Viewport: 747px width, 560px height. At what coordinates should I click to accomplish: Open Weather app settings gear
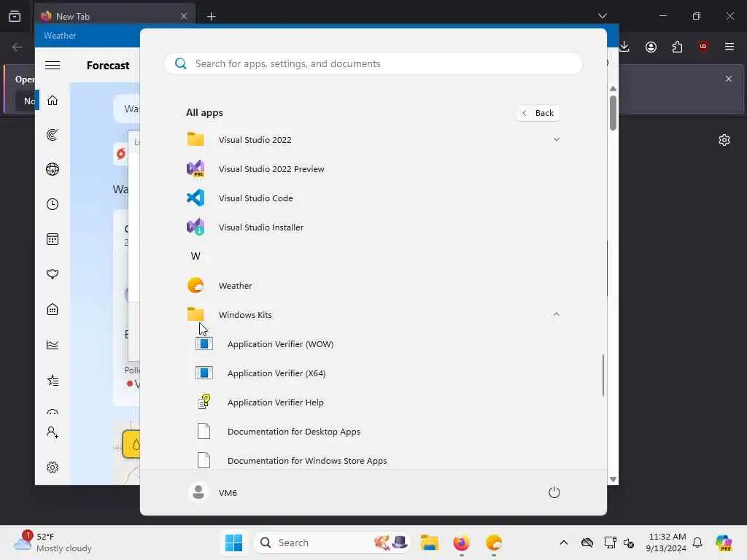(x=53, y=467)
